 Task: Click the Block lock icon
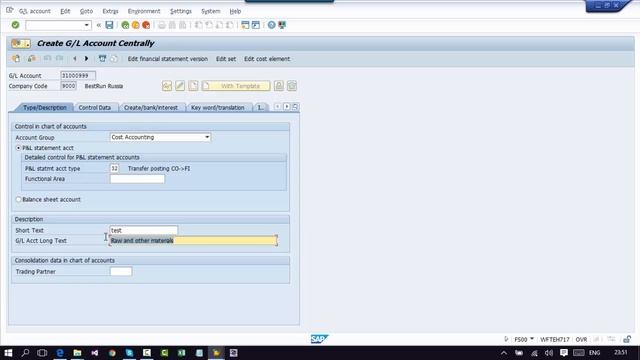[x=279, y=86]
